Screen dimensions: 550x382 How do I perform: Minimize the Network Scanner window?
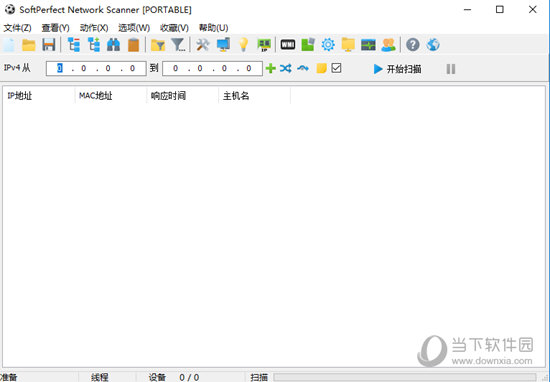click(467, 10)
